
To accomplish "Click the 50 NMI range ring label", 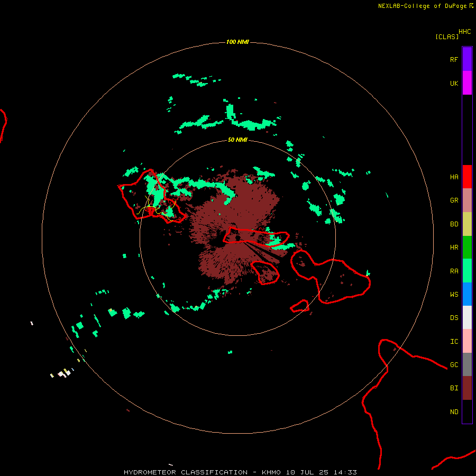I will pos(237,140).
